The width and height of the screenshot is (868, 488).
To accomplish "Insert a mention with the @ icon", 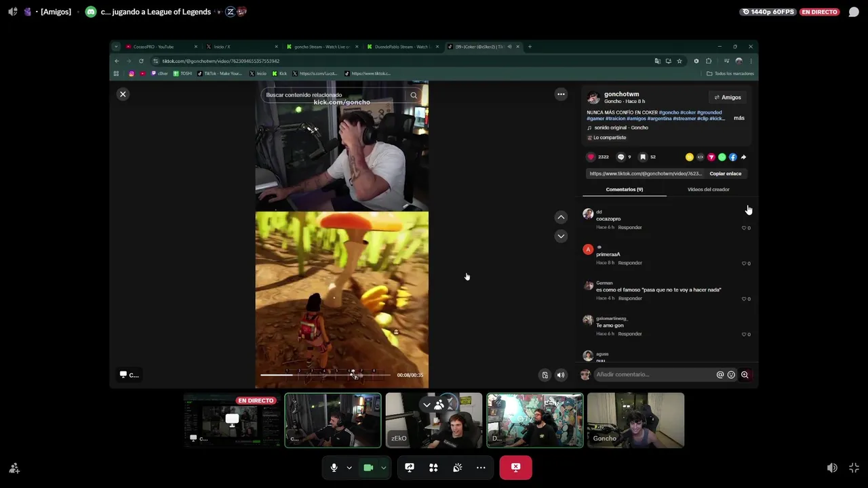I will point(720,375).
